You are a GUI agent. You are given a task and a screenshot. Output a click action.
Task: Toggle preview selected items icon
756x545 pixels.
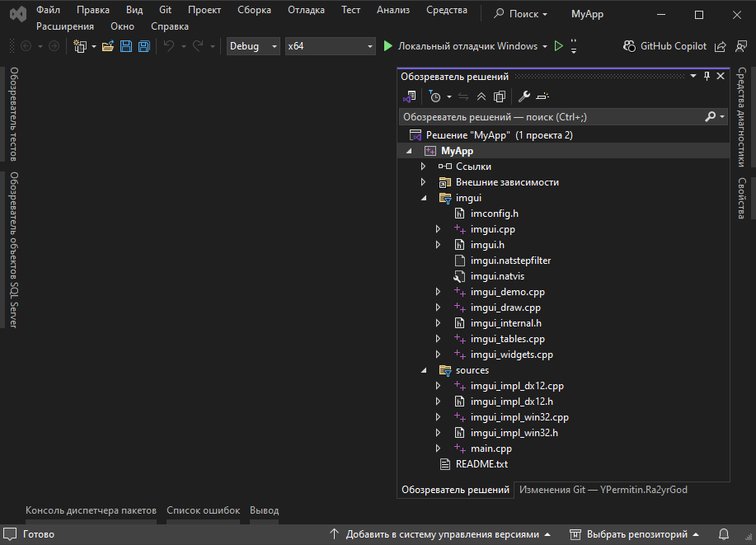(542, 97)
